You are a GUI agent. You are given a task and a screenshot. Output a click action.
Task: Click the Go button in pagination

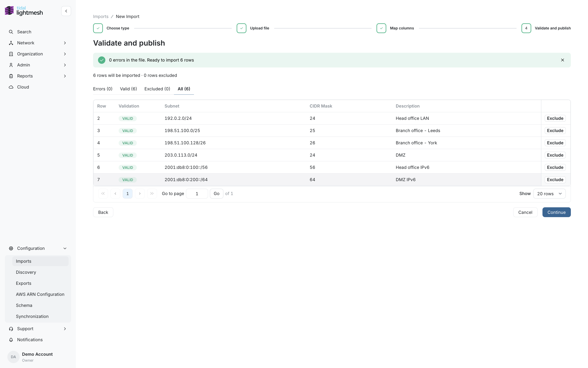click(216, 193)
